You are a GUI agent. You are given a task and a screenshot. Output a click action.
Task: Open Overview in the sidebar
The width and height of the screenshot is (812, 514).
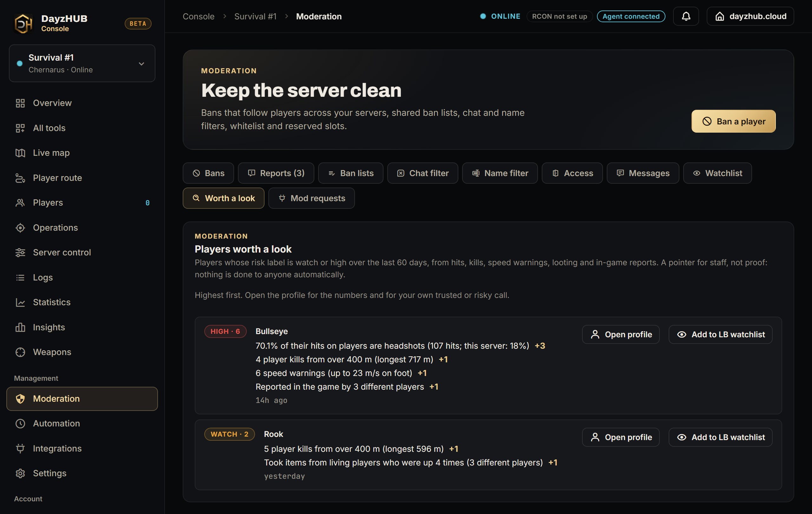click(82, 103)
